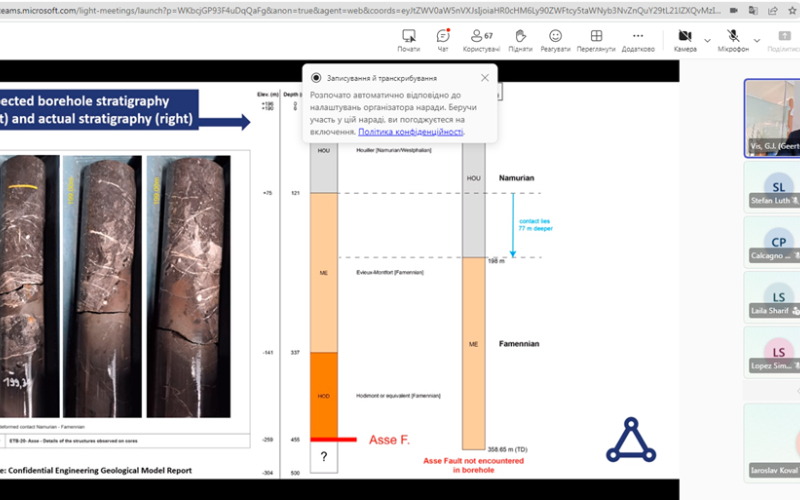This screenshot has width=800, height=500.
Task: Toggle the Камера on or off
Action: [x=685, y=40]
